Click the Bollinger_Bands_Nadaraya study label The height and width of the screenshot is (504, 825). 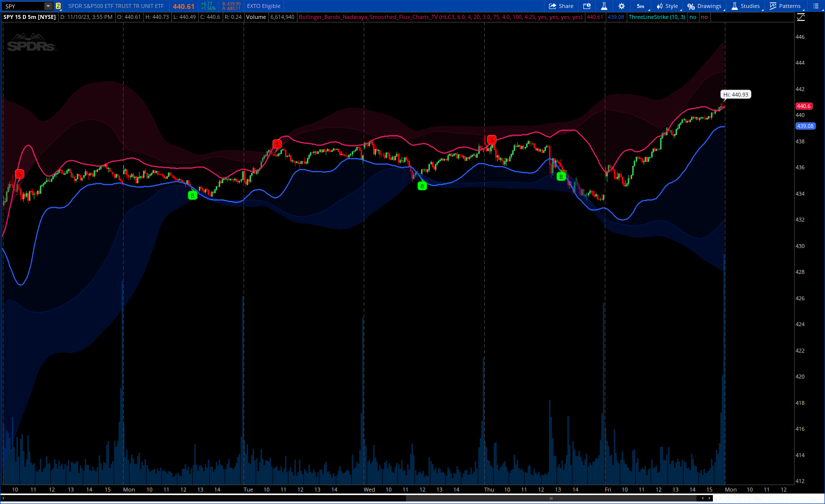[440, 17]
